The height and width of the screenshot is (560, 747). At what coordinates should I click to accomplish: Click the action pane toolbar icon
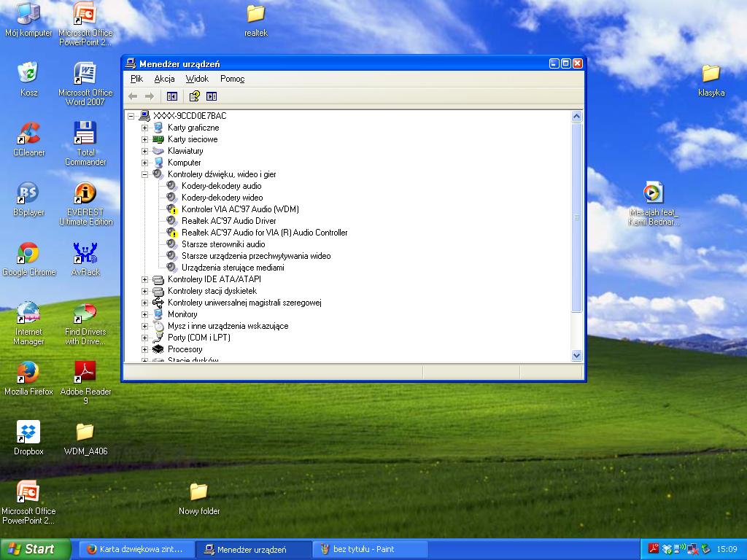(212, 96)
